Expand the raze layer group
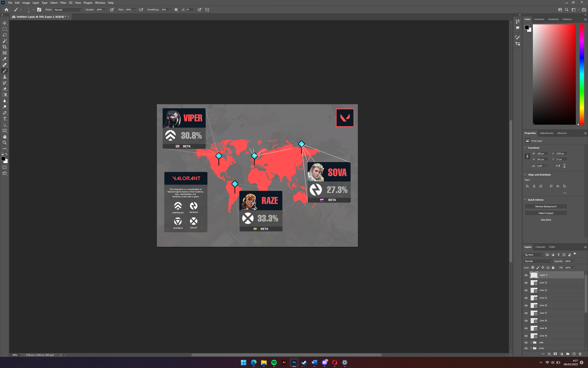Screen dimensions: 588x368 [531, 342]
